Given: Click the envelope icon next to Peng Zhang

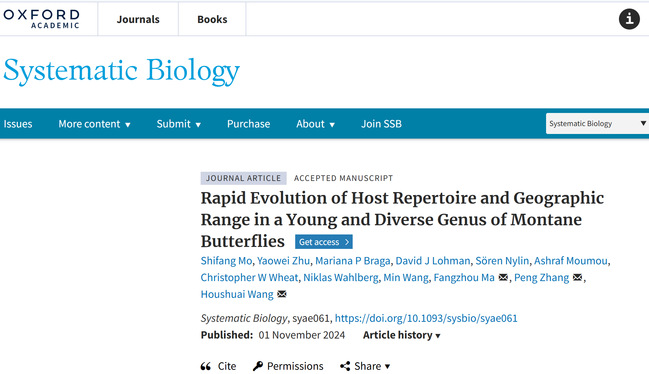Looking at the screenshot, I should pyautogui.click(x=577, y=278).
